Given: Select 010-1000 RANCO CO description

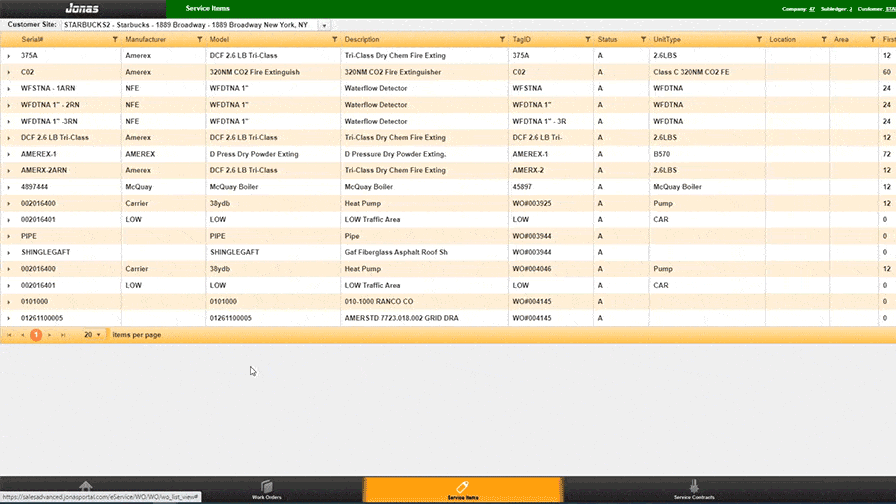Looking at the screenshot, I should [379, 301].
